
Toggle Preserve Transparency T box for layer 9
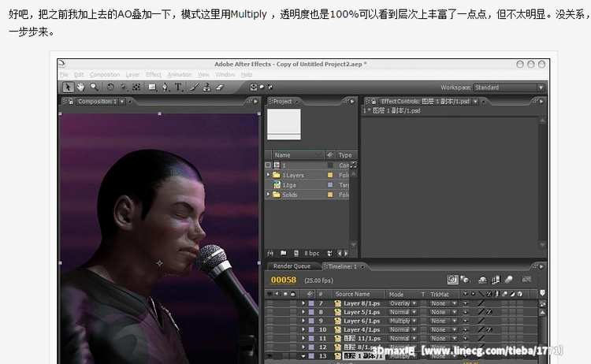(423, 321)
